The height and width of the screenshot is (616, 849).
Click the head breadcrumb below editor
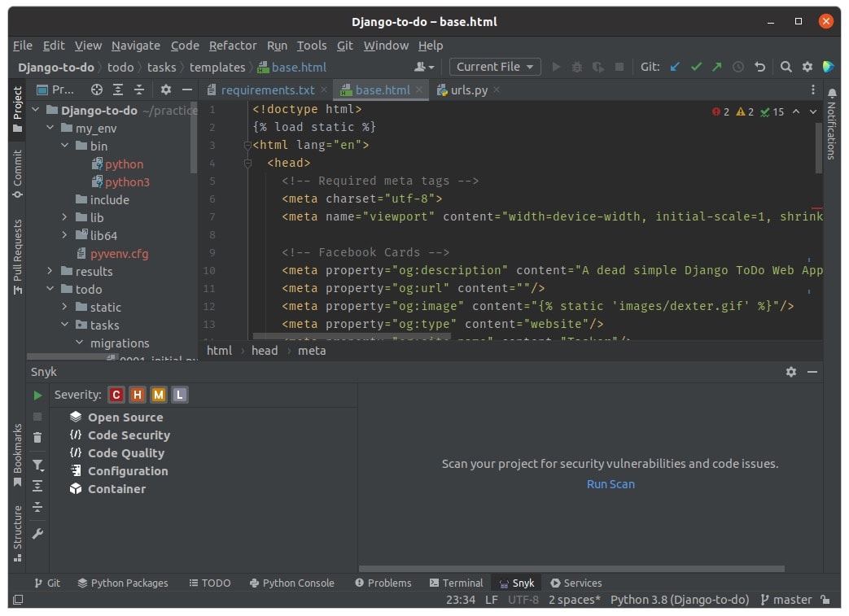[265, 350]
